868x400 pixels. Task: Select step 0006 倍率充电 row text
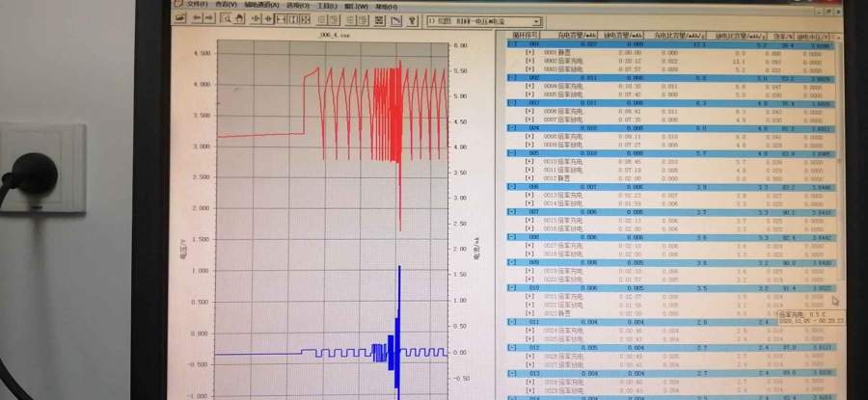click(x=563, y=112)
